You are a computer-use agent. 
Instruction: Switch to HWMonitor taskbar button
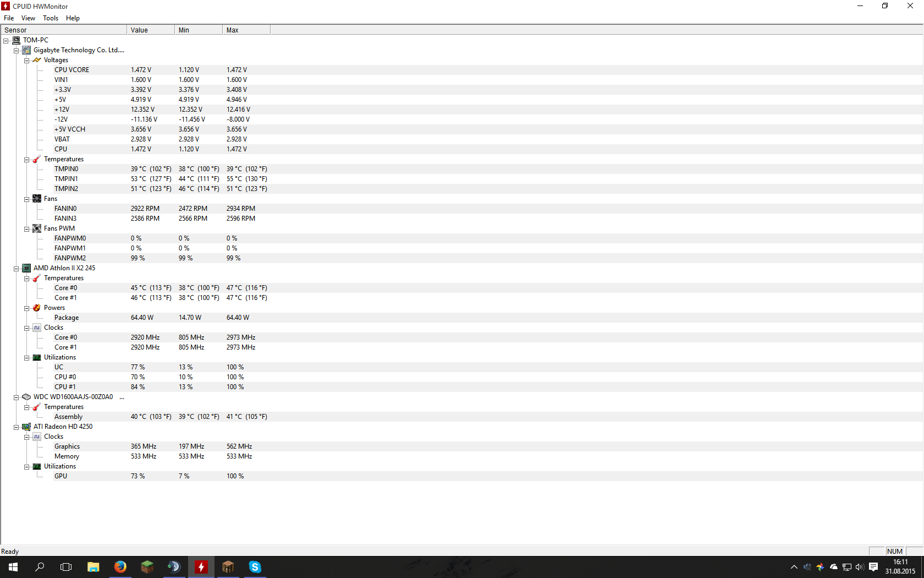(x=201, y=567)
